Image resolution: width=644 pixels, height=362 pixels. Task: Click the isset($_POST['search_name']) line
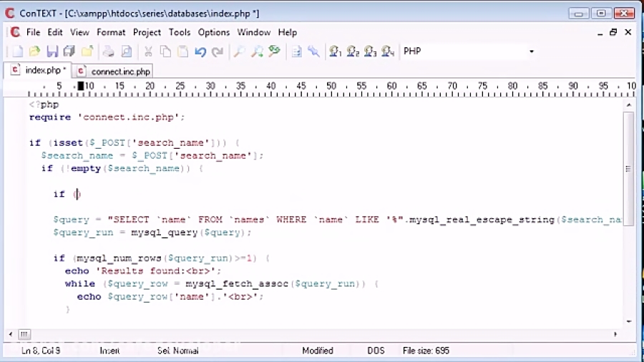click(x=135, y=143)
